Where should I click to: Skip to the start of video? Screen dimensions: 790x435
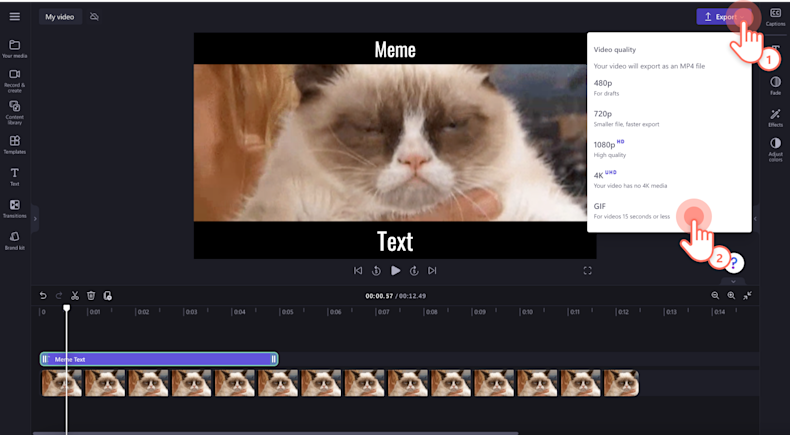coord(358,271)
